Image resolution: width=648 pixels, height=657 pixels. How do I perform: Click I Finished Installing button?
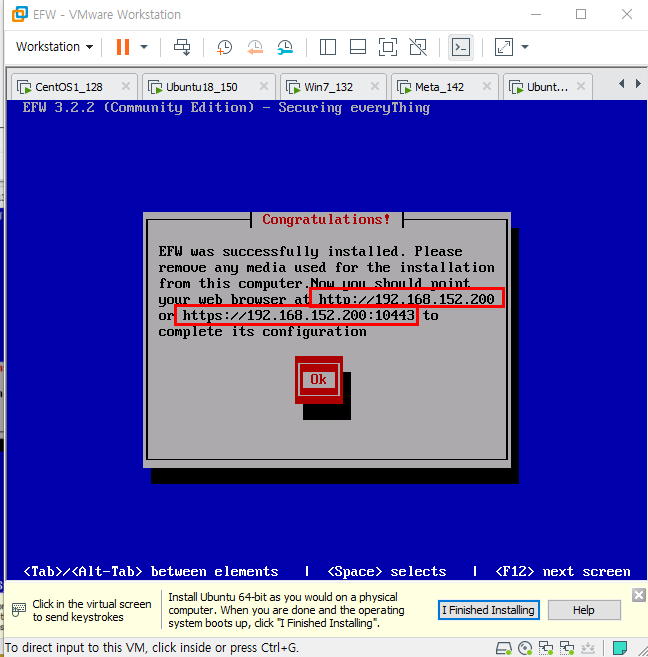(488, 610)
